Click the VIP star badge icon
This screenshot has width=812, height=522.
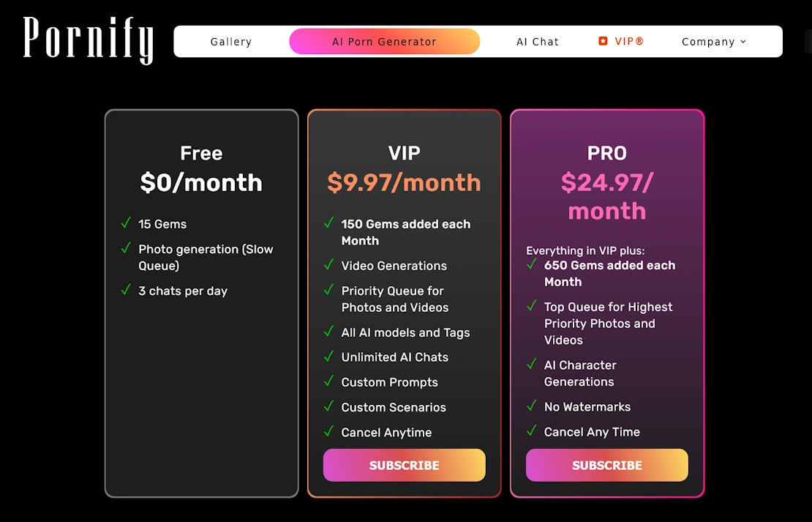pos(603,41)
